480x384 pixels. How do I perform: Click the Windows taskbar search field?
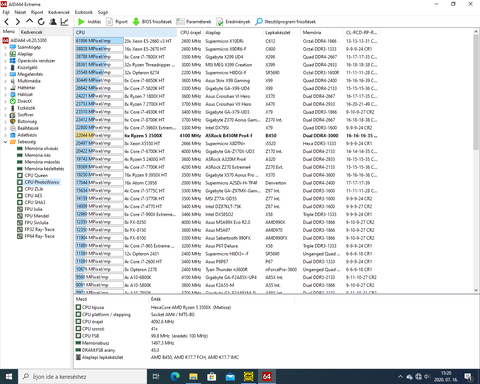pyautogui.click(x=83, y=377)
